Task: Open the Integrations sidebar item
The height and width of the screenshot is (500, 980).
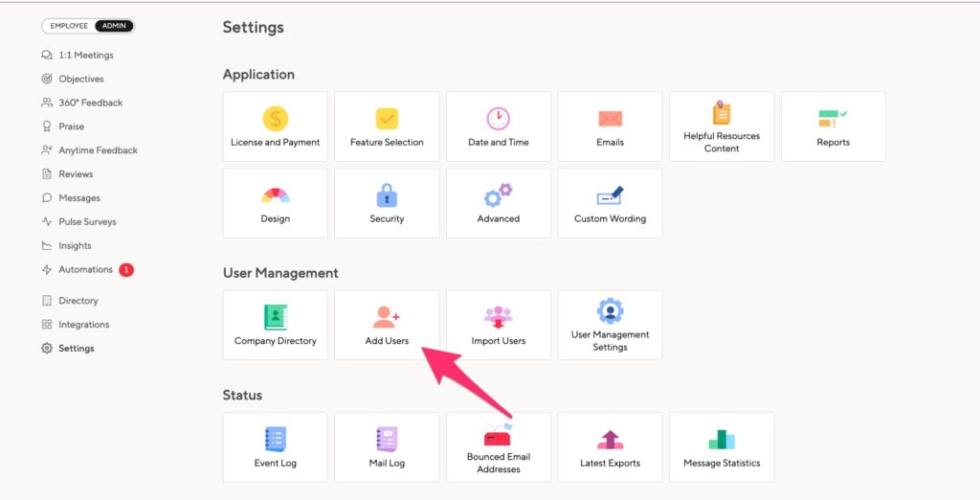Action: click(75, 324)
